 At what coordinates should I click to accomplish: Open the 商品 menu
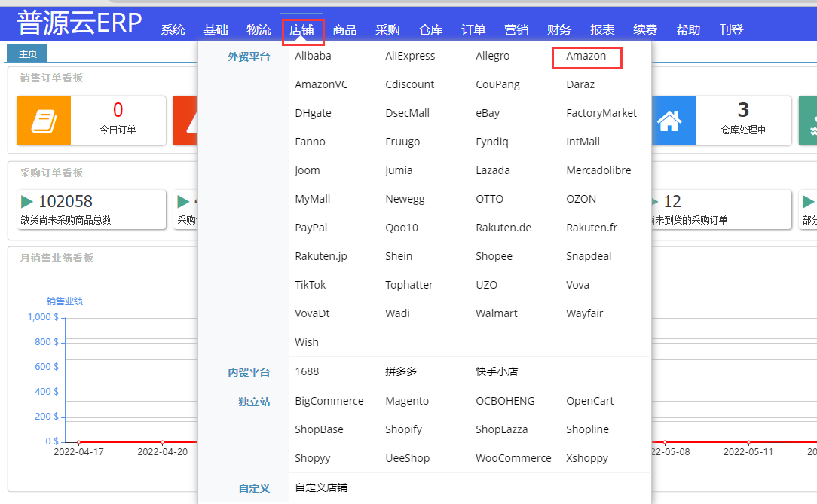tap(344, 29)
